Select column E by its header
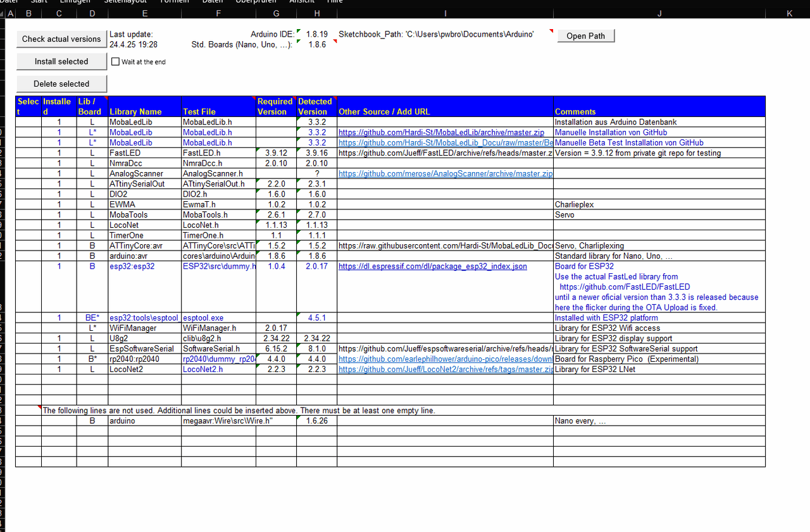 point(145,13)
